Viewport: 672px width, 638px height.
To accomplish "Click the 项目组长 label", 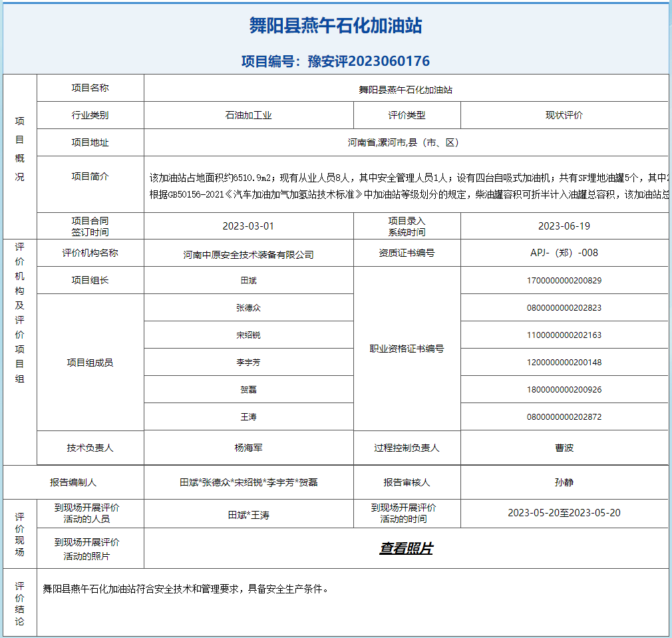I will [x=90, y=280].
